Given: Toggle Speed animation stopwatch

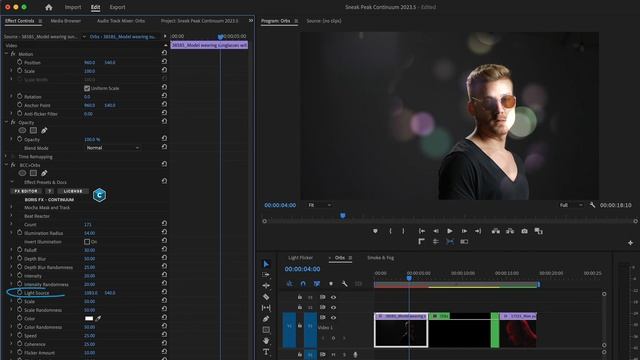Looking at the screenshot, I should pos(20,336).
